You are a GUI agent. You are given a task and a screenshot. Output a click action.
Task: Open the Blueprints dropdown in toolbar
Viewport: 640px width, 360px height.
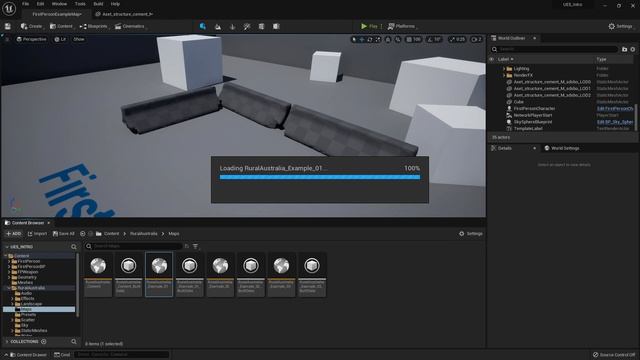[94, 26]
